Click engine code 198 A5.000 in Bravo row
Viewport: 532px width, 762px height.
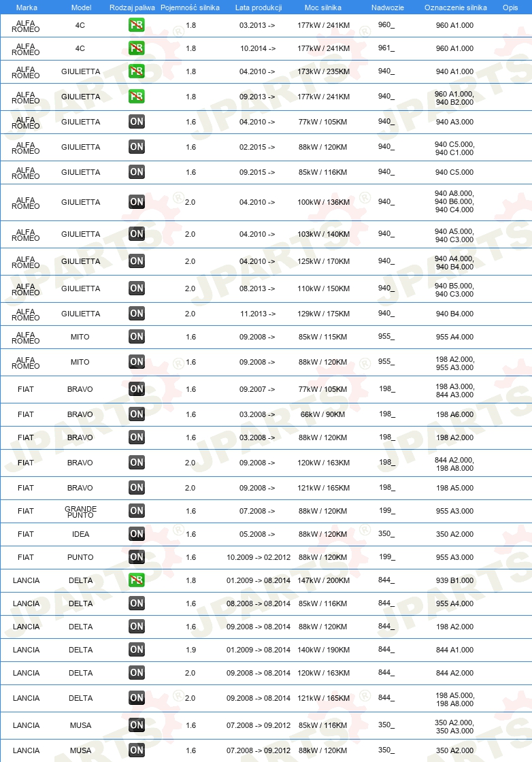tap(454, 488)
